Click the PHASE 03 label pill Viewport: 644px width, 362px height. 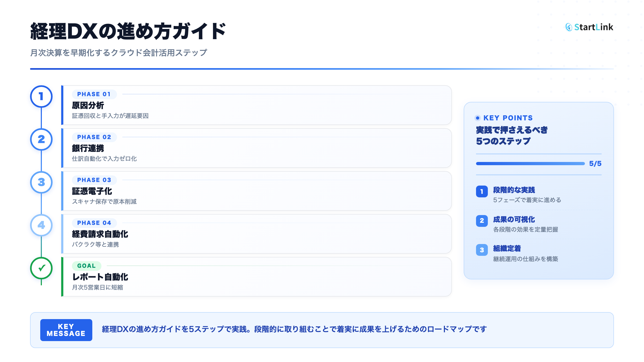pos(94,180)
